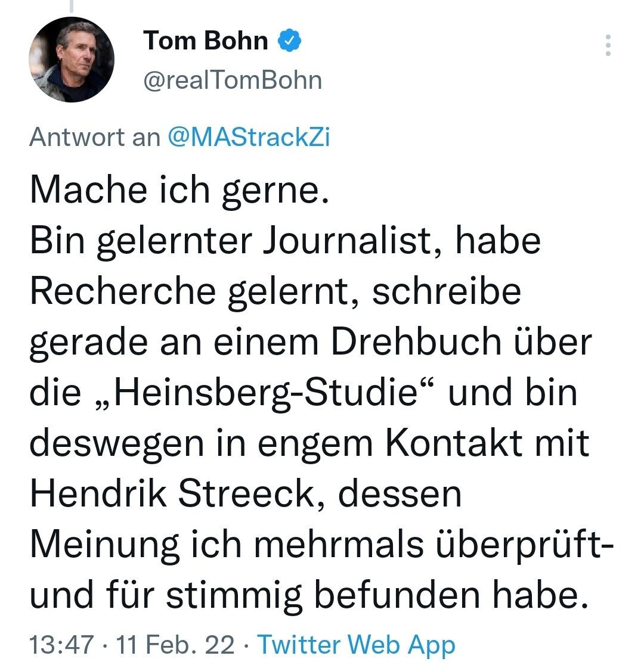Viewport: 644px width, 665px height.
Task: Click the Twitter Web App source link
Action: [356, 645]
